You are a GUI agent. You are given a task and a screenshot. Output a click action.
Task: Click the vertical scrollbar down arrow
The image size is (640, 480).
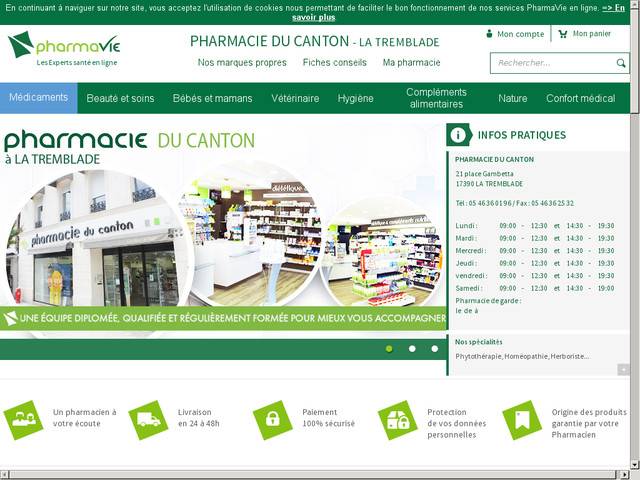[635, 464]
